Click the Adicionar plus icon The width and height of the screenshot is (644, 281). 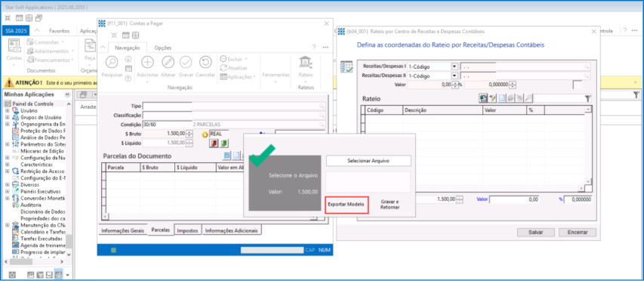point(147,62)
